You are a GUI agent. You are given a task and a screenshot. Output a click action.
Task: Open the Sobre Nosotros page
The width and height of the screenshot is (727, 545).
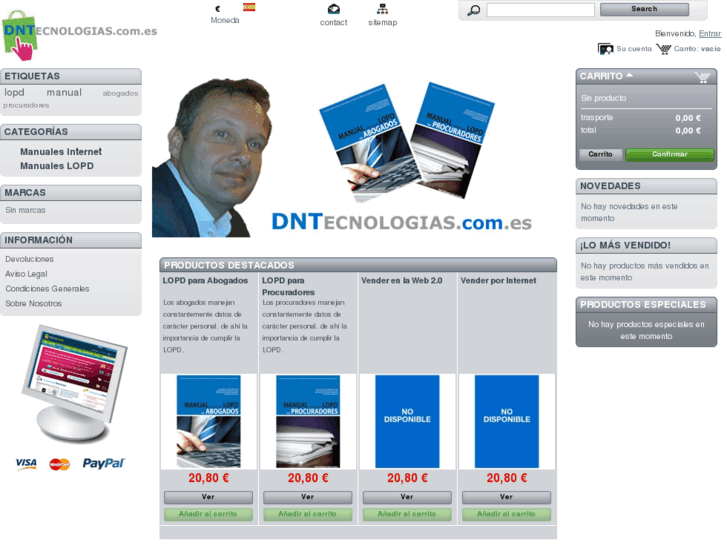point(33,303)
